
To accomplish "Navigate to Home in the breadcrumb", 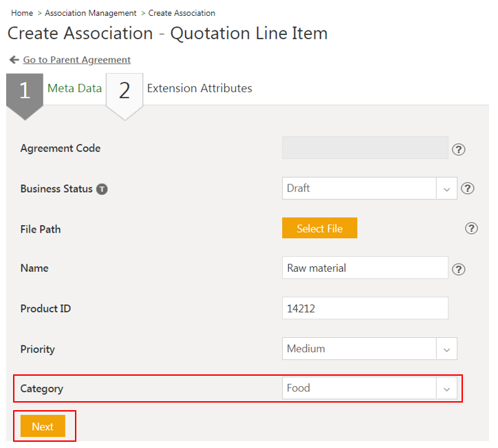I will coord(22,13).
